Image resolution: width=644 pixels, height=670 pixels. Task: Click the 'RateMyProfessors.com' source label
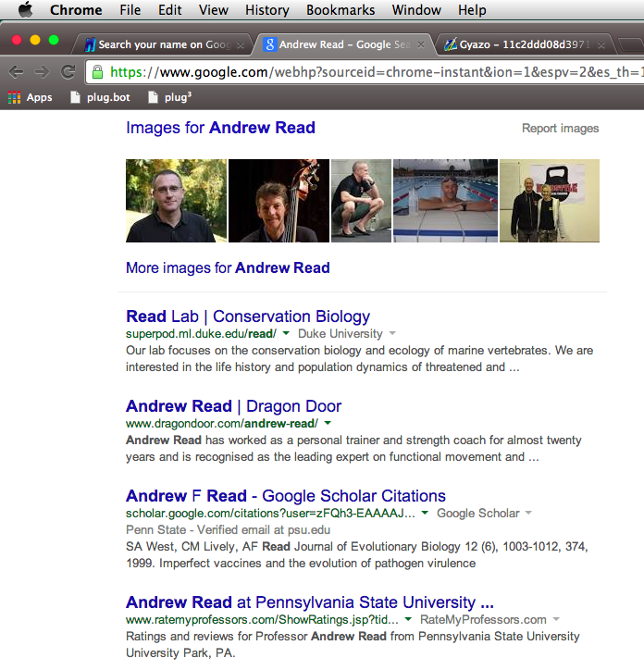[x=483, y=620]
